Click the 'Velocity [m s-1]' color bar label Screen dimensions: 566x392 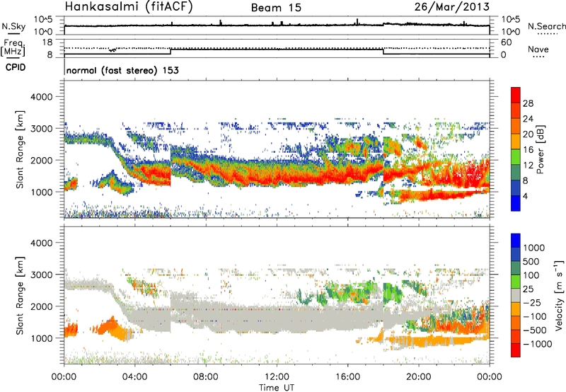click(x=559, y=295)
